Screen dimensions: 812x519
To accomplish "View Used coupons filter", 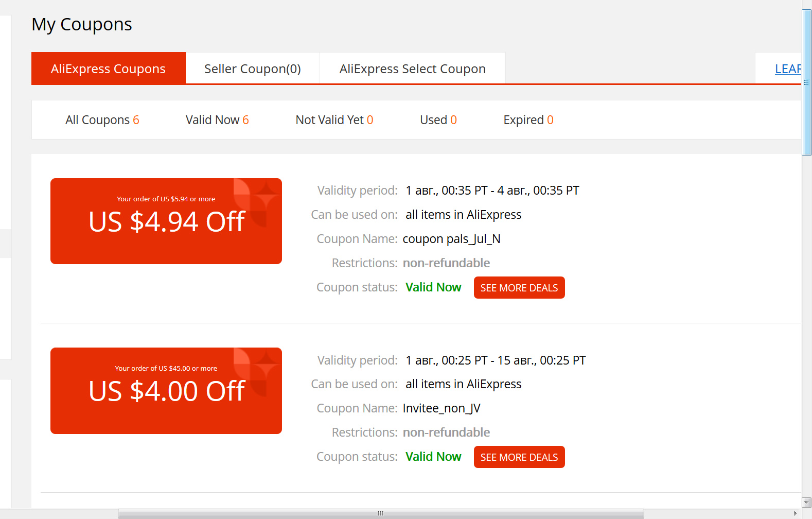I will point(438,120).
